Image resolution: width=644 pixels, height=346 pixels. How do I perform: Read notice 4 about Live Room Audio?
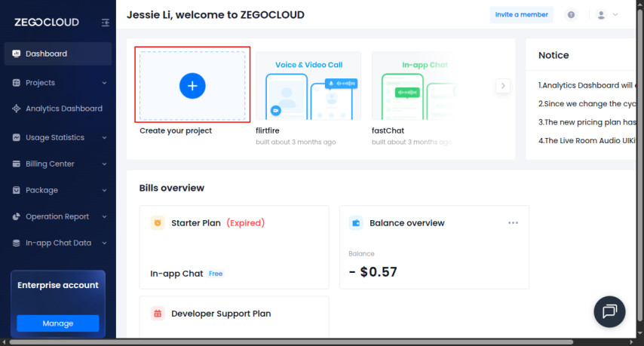click(x=587, y=140)
